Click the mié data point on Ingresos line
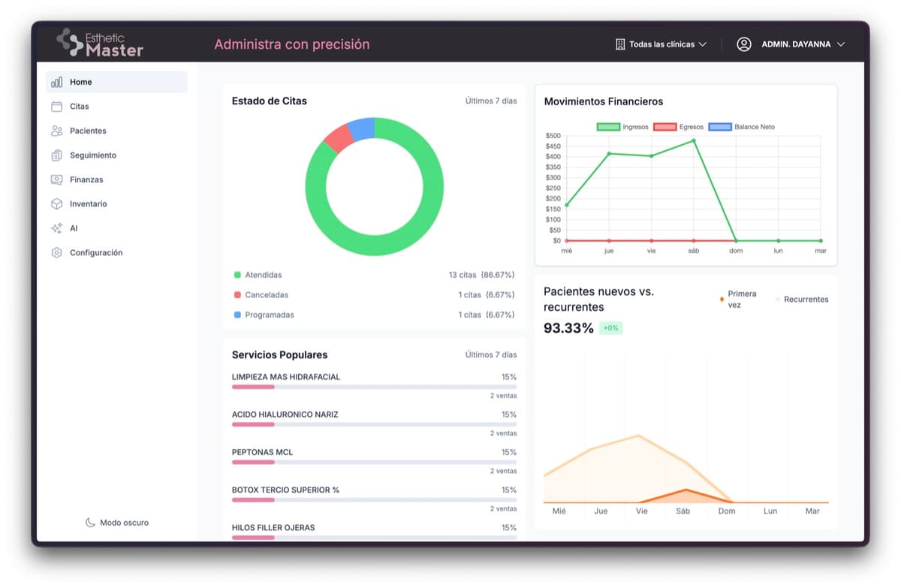This screenshot has height=588, width=901. 567,205
